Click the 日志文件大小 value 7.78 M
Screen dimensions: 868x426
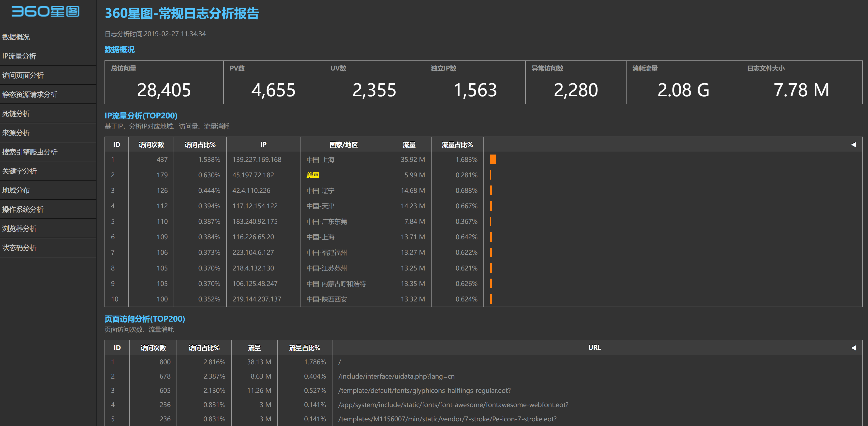[x=801, y=90]
